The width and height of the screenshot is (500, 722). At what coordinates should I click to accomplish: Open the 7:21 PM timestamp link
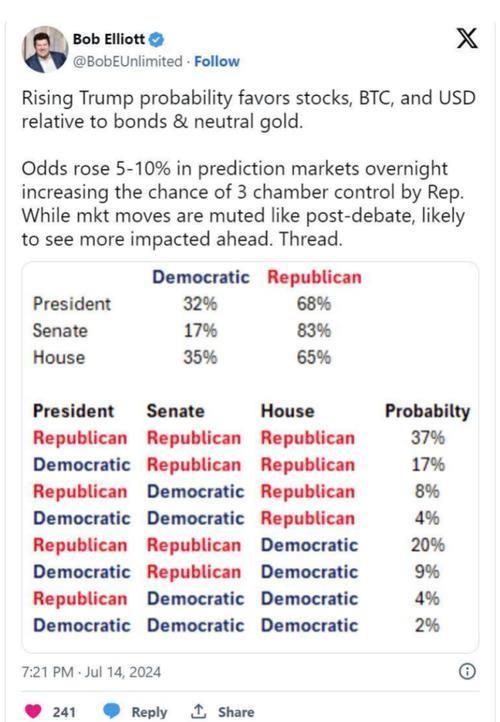pyautogui.click(x=91, y=672)
